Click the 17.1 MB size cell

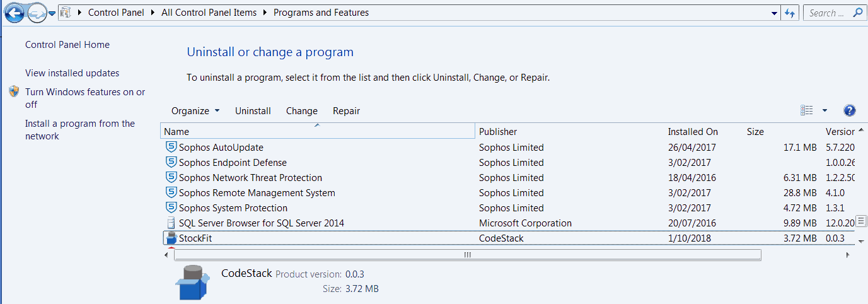tap(800, 148)
